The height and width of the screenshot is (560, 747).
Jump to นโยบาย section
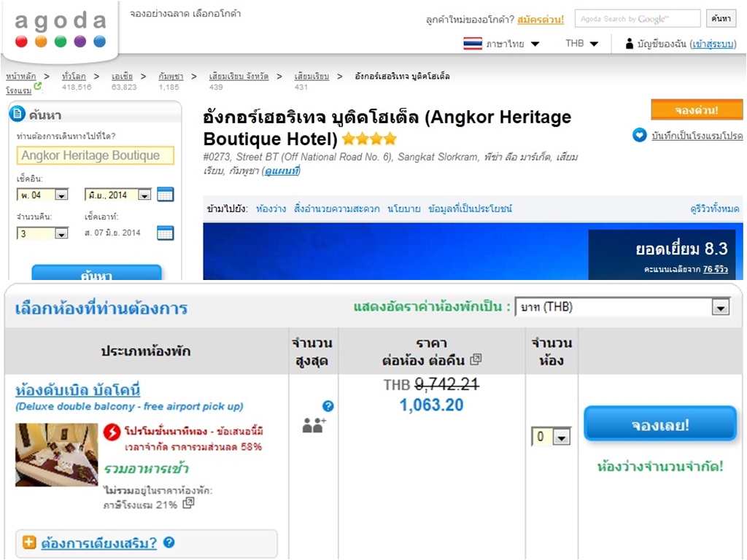pyautogui.click(x=404, y=209)
